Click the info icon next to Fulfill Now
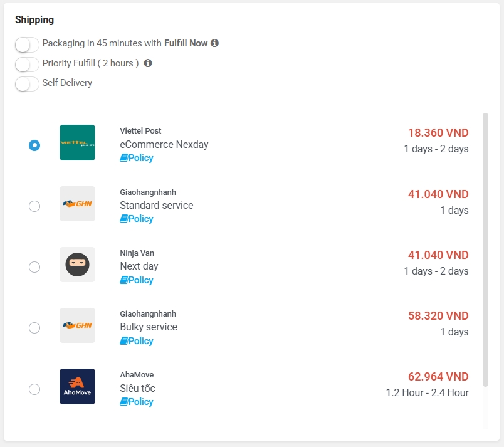 (x=214, y=43)
